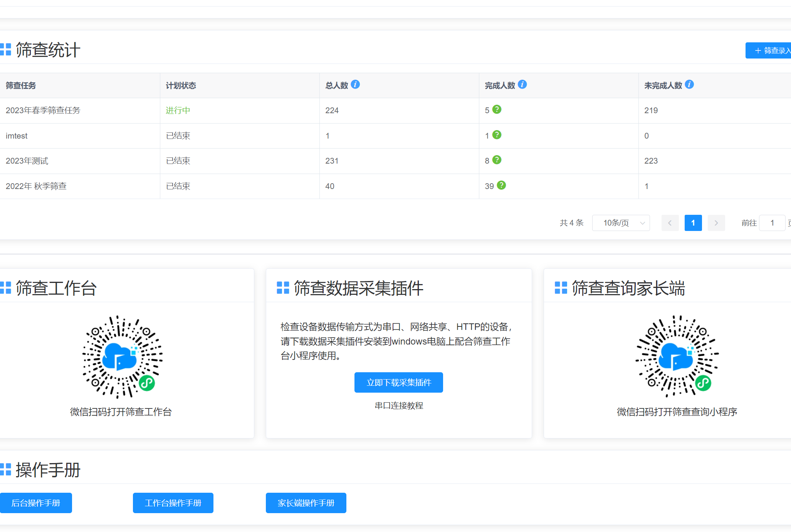The image size is (791, 532).
Task: Click the 操作手册 section title
Action: pyautogui.click(x=48, y=470)
